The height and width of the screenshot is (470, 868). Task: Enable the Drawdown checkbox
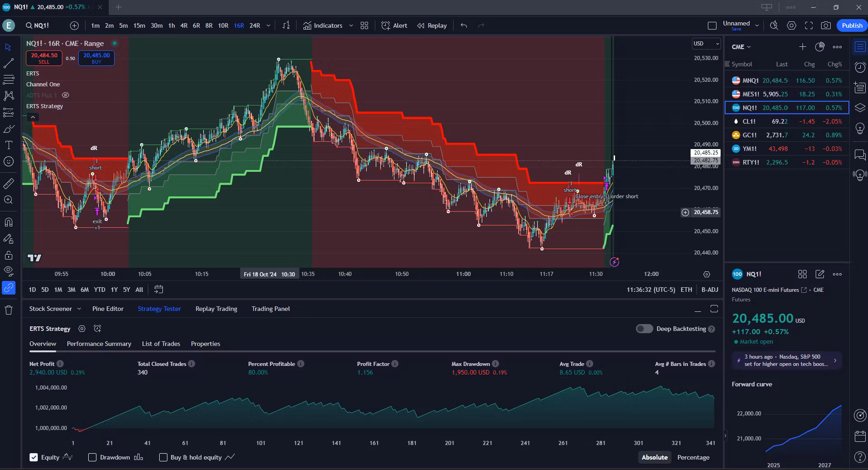92,457
